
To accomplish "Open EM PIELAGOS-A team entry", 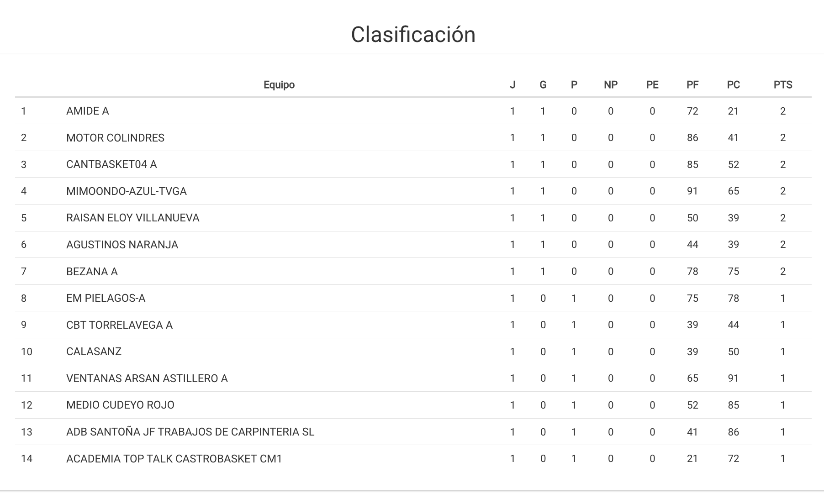I will coord(106,298).
